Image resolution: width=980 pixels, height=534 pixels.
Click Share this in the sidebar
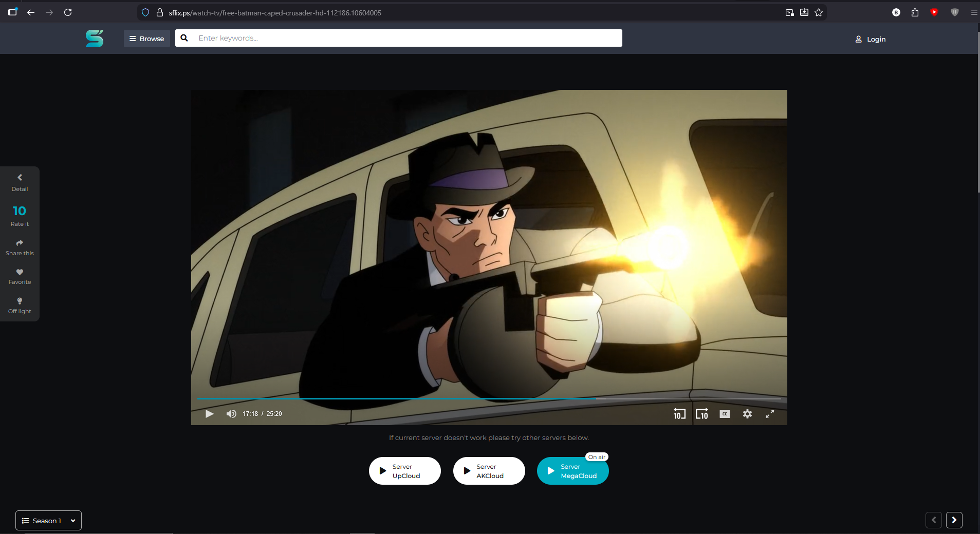(x=19, y=247)
